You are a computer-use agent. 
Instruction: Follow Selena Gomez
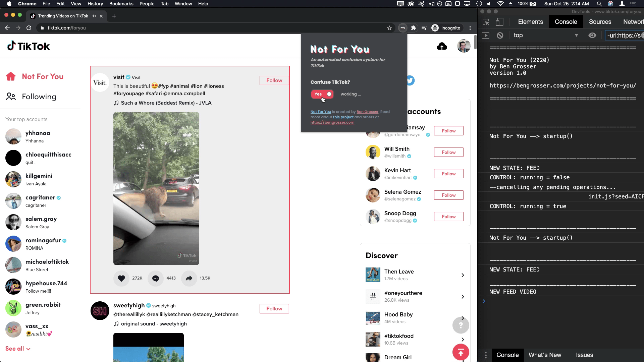point(448,195)
